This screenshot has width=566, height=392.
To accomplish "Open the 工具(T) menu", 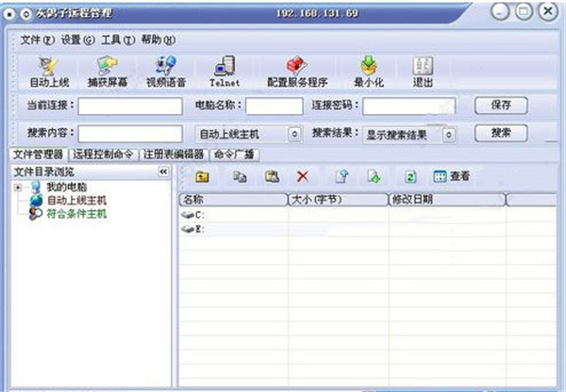I will (x=118, y=40).
